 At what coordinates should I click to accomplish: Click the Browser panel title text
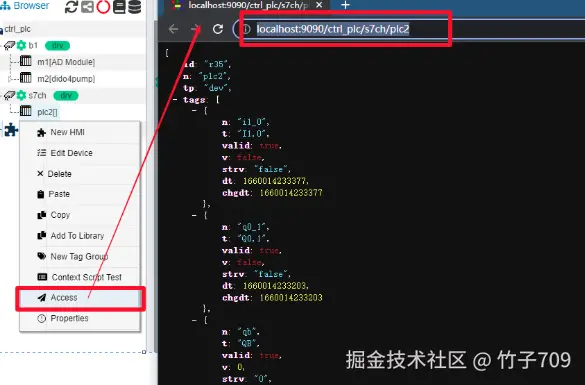[31, 6]
